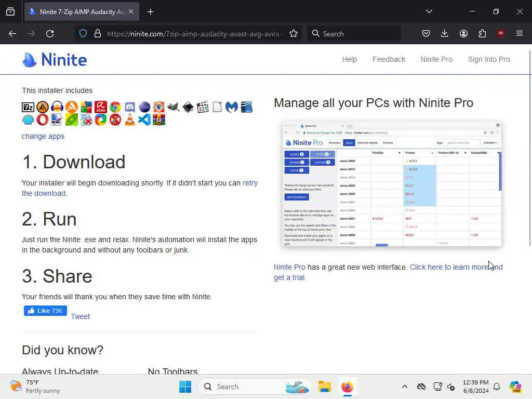The width and height of the screenshot is (532, 399).
Task: Click the WinRAR app icon
Action: 159,120
